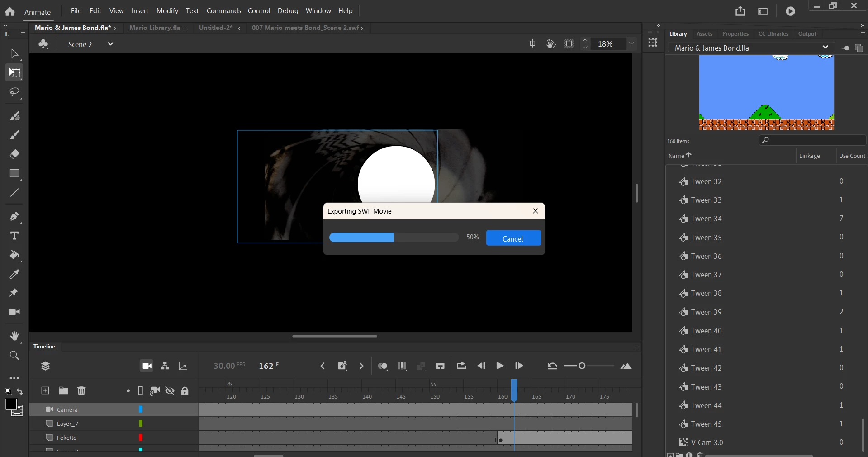Click the timeline zoom slider handle
This screenshot has width=868, height=457.
[x=582, y=366]
